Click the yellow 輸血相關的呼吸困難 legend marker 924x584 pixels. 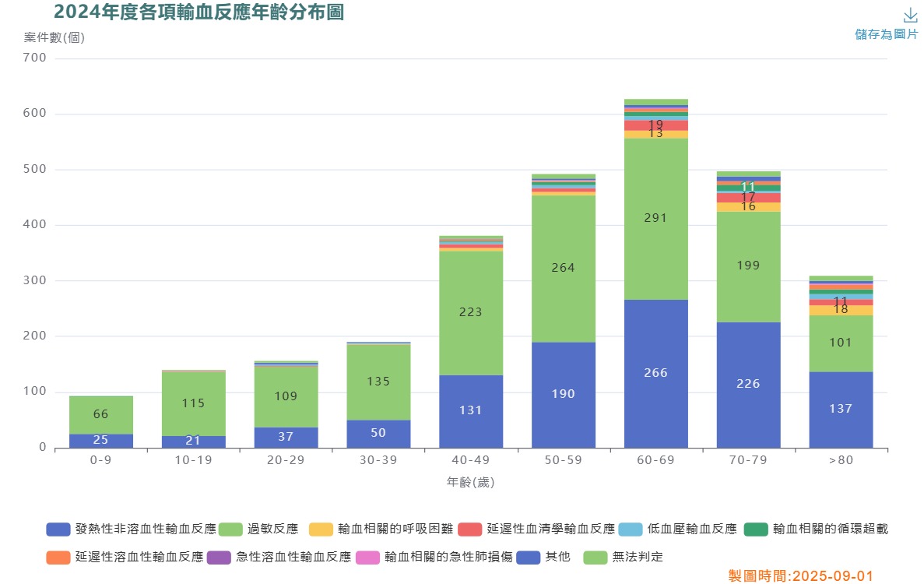tap(321, 529)
